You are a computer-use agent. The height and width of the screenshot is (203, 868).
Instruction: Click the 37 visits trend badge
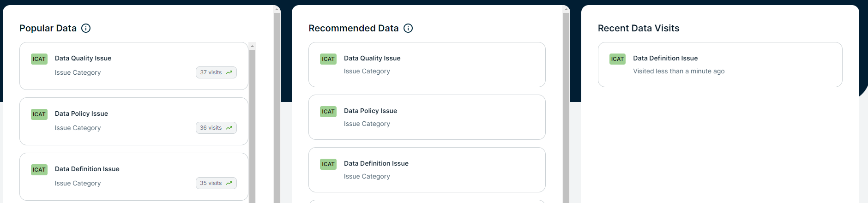216,72
